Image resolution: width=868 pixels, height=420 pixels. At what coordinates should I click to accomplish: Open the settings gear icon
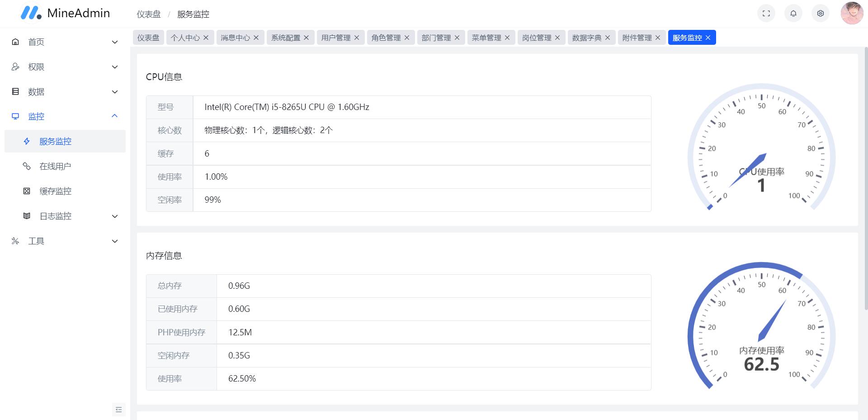pos(821,14)
